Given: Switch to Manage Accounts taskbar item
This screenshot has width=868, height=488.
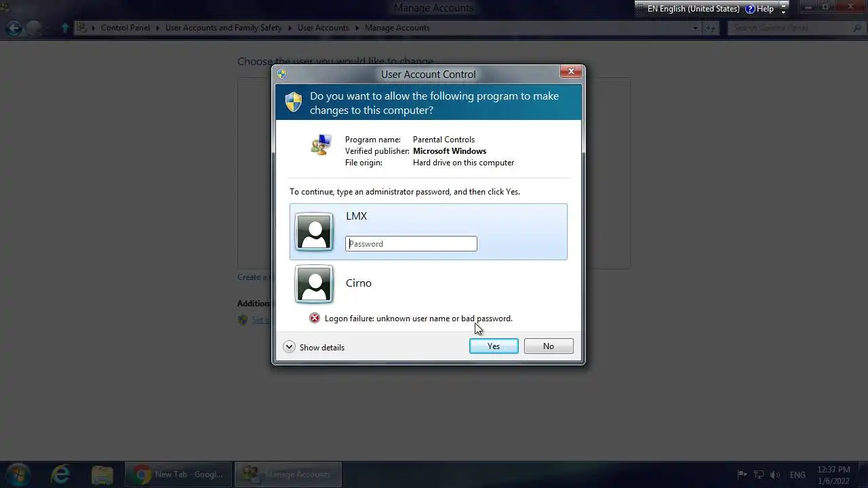Looking at the screenshot, I should pyautogui.click(x=288, y=474).
